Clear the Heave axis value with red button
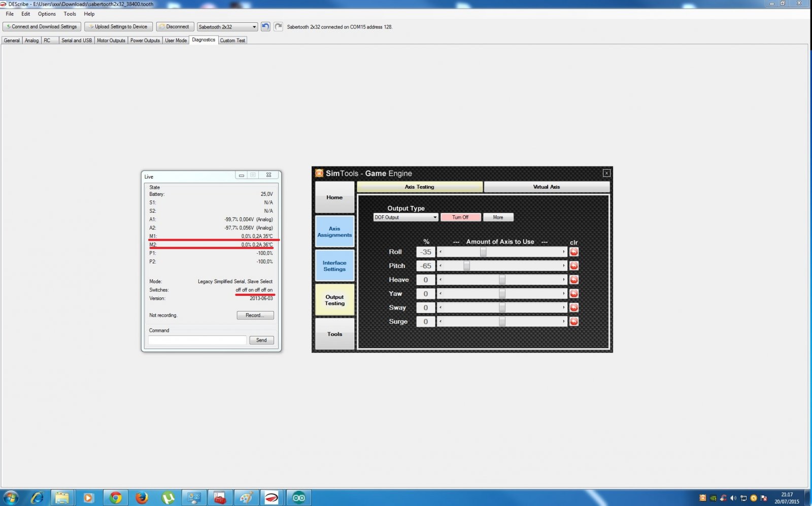This screenshot has height=506, width=812. (x=574, y=280)
